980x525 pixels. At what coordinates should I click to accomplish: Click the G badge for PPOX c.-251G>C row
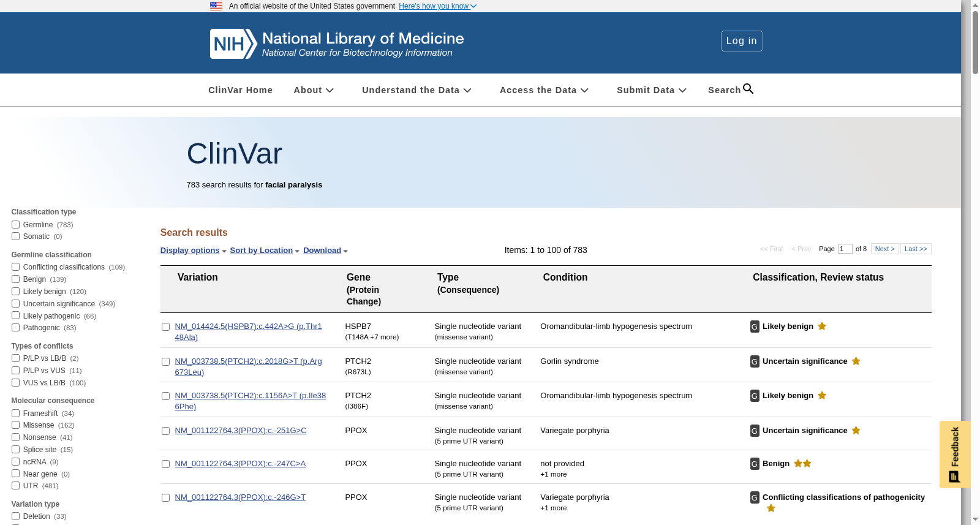coord(755,431)
